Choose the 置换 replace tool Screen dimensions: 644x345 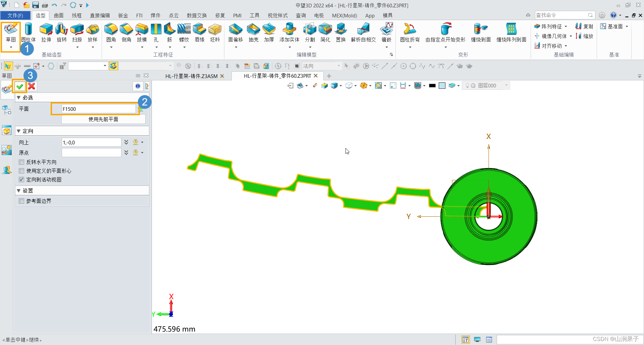341,33
